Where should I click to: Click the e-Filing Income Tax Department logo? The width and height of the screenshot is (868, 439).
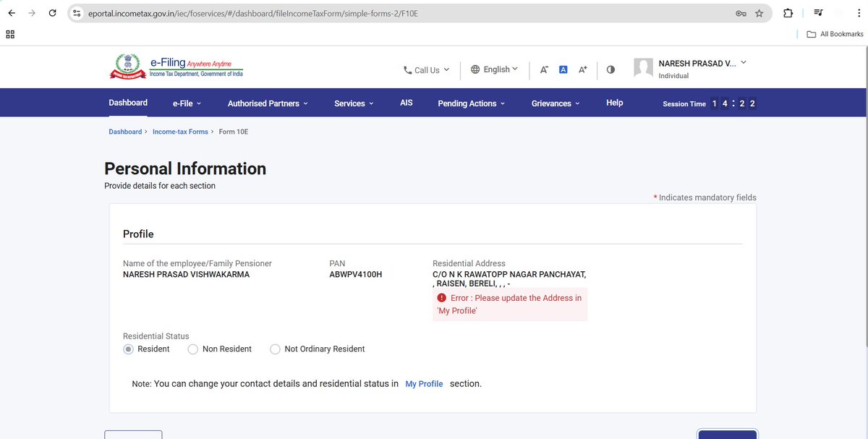[x=176, y=67]
